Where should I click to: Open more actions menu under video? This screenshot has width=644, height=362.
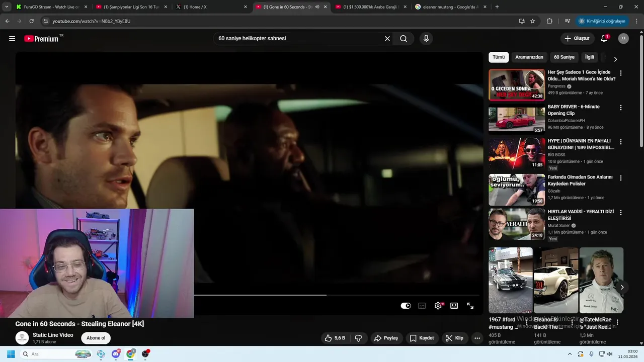pyautogui.click(x=477, y=338)
